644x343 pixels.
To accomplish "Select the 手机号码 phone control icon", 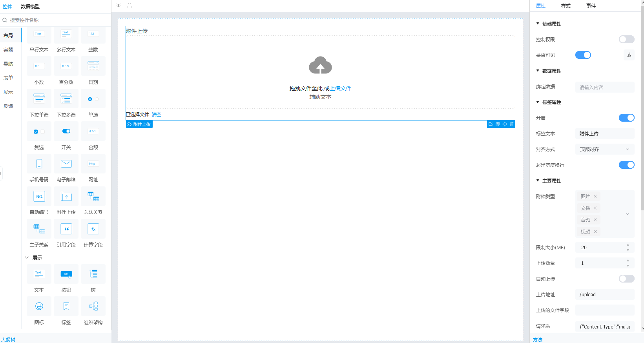I will pyautogui.click(x=39, y=164).
